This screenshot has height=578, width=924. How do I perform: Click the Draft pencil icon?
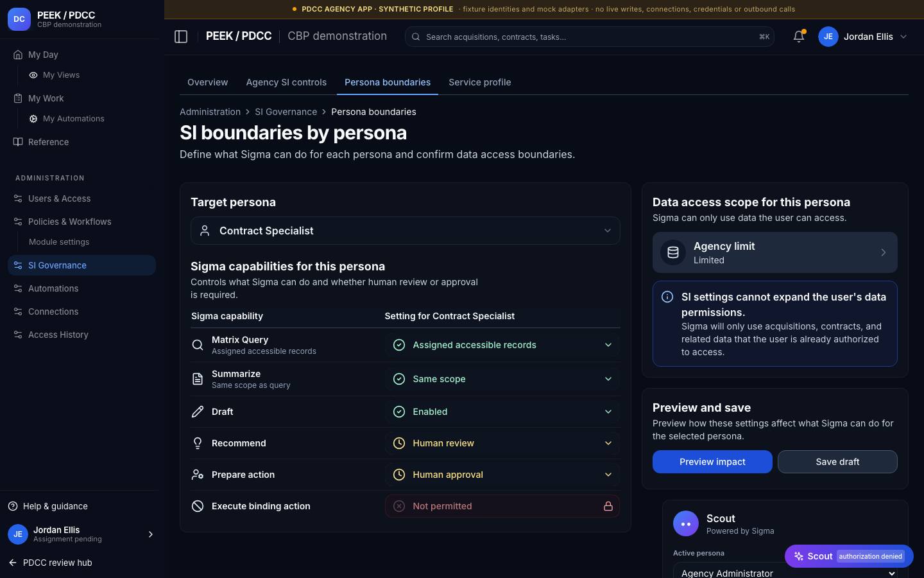(x=198, y=412)
